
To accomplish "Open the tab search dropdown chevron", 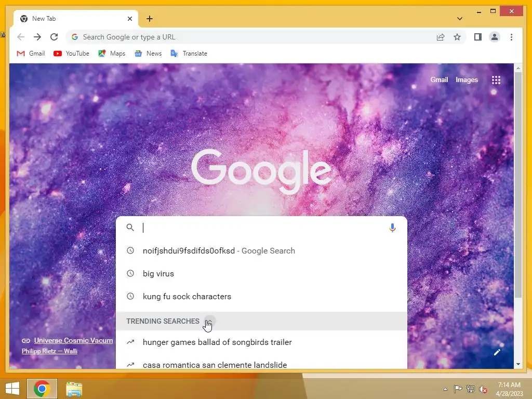I will 460,19.
